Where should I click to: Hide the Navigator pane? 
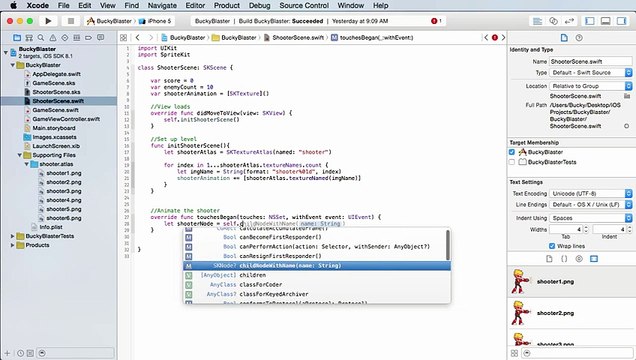pos(590,21)
